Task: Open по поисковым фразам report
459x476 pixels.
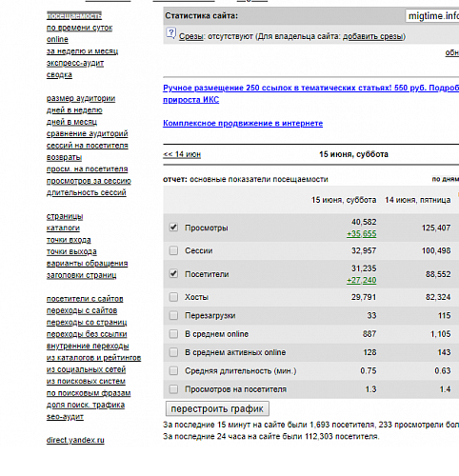Action: [x=89, y=393]
